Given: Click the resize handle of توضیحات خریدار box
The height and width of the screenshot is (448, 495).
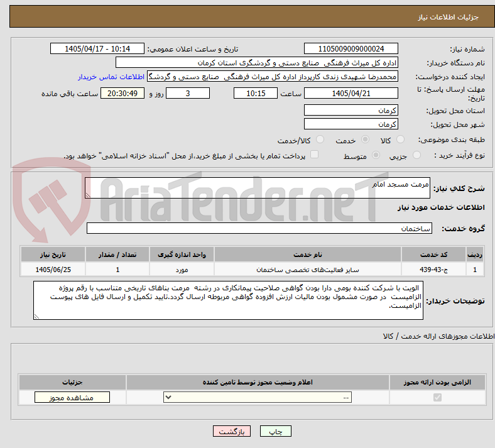Looking at the screenshot, I should click(36, 316).
